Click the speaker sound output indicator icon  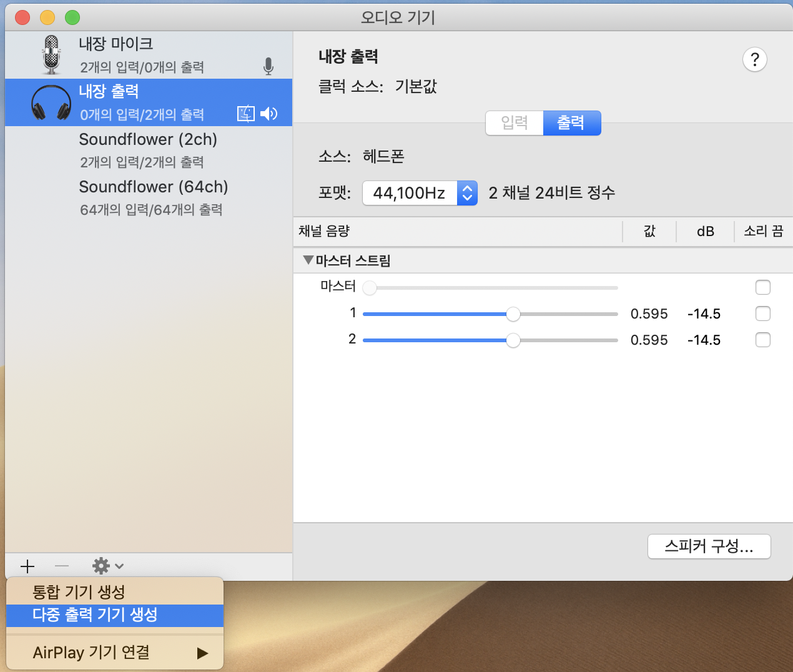tap(269, 114)
